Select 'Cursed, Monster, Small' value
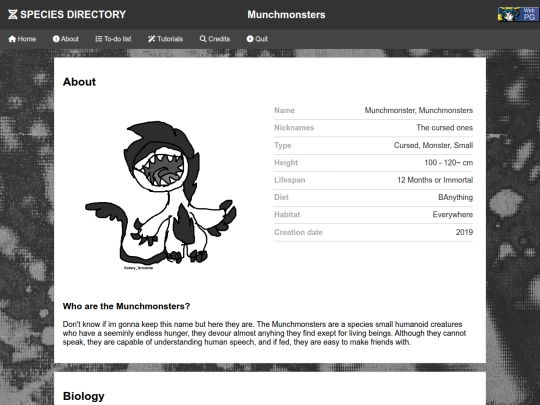The height and width of the screenshot is (405, 540). point(433,145)
